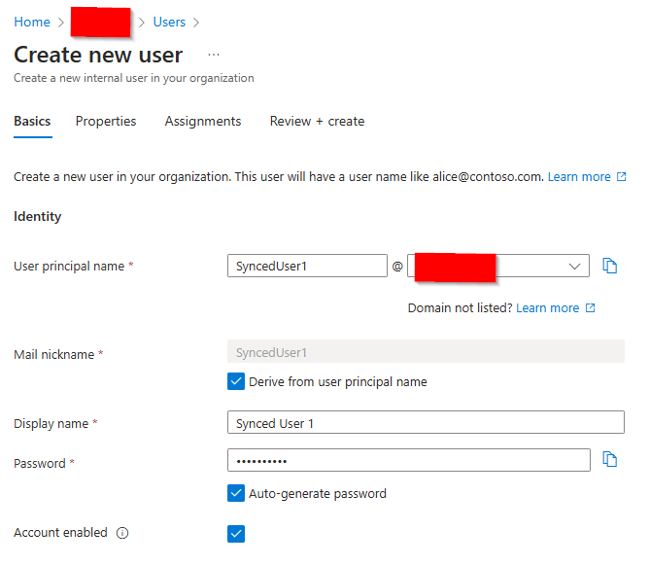Image resolution: width=666 pixels, height=568 pixels.
Task: Copy the user principal name
Action: pos(610,266)
